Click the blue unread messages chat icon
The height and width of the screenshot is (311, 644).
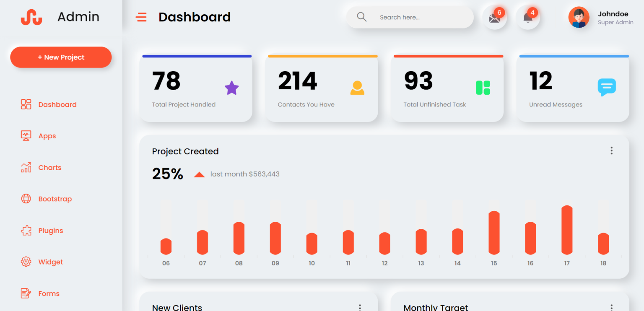point(606,87)
